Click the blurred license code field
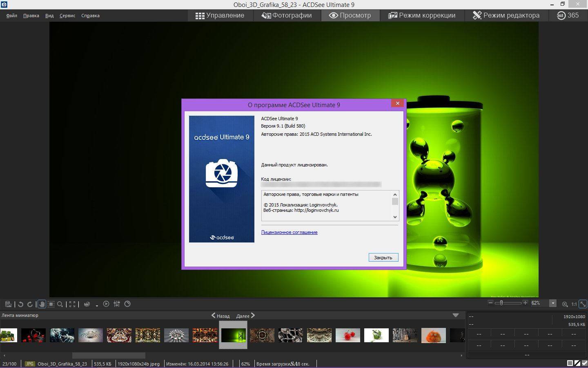 (x=321, y=185)
